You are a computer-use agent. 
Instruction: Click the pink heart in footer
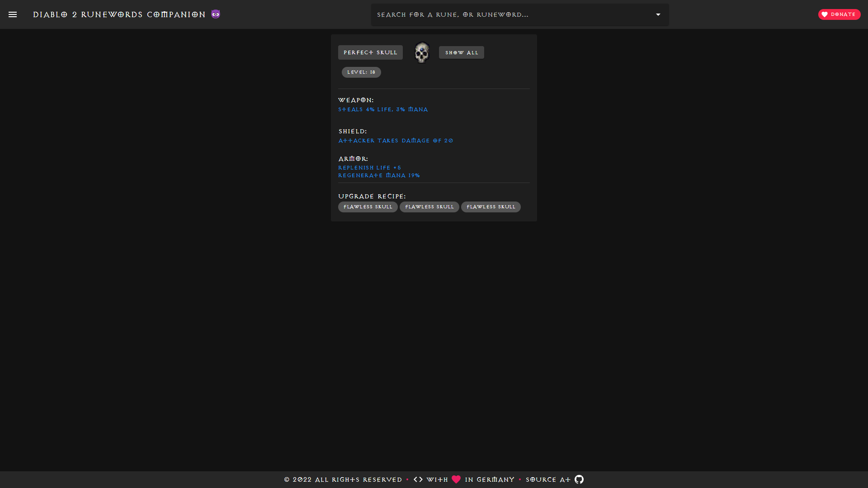[456, 479]
